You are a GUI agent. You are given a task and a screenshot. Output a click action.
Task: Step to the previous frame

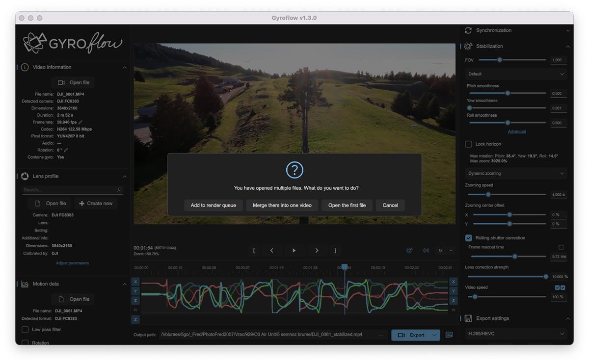point(271,250)
